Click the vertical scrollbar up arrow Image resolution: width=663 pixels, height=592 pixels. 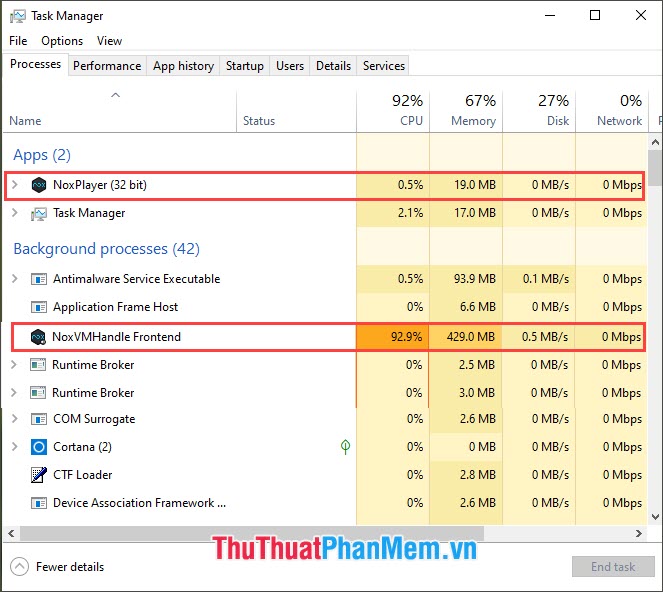tap(655, 143)
